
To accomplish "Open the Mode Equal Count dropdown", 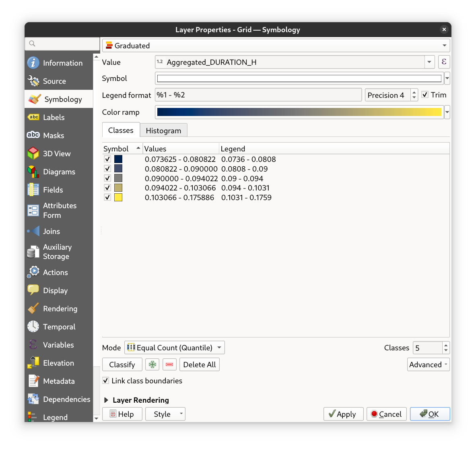I will coord(174,348).
